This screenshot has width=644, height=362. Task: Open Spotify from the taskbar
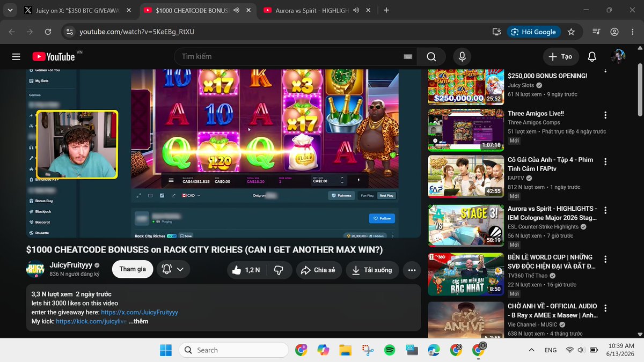[x=390, y=350]
